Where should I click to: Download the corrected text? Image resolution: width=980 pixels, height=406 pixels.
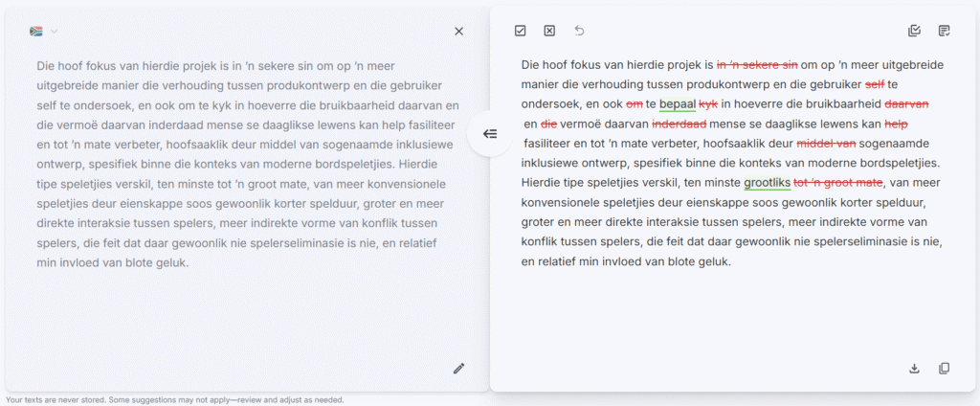click(x=914, y=369)
